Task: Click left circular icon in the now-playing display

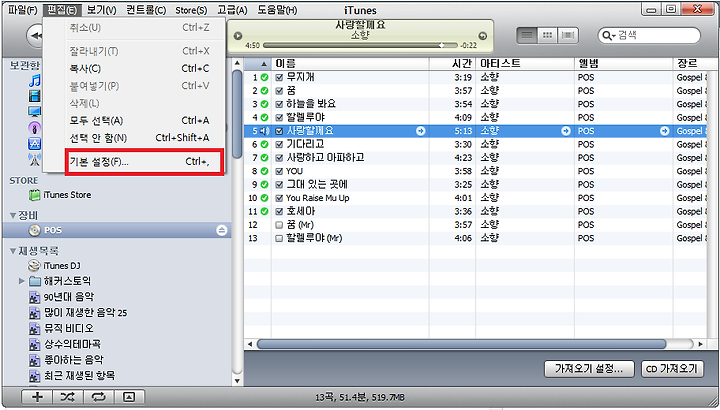Action: 237,36
